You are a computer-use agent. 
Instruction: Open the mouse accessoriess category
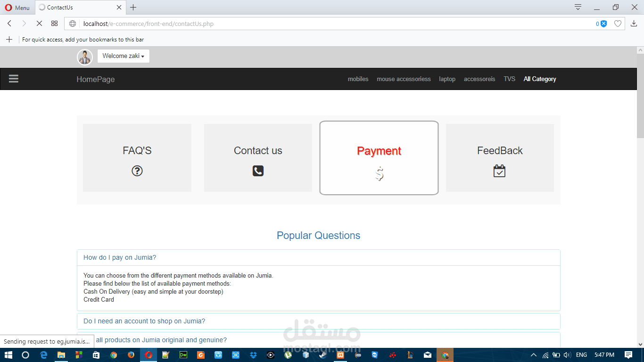404,79
